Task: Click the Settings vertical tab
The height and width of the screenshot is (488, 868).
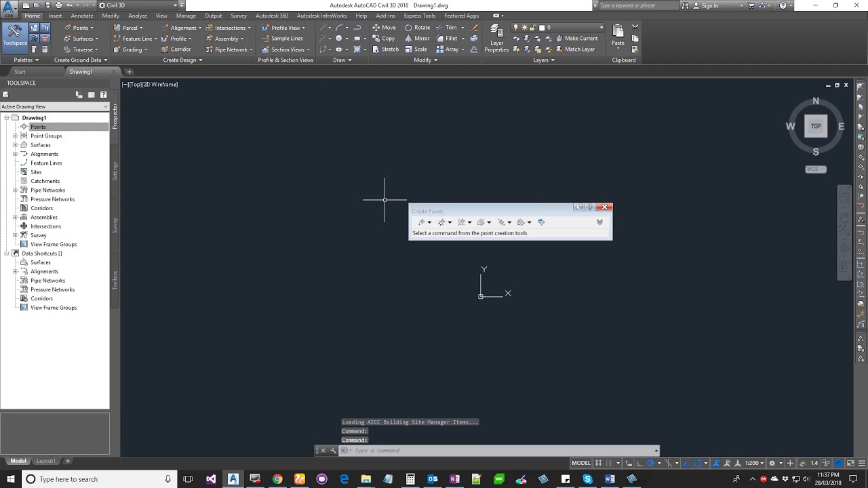Action: pyautogui.click(x=115, y=171)
